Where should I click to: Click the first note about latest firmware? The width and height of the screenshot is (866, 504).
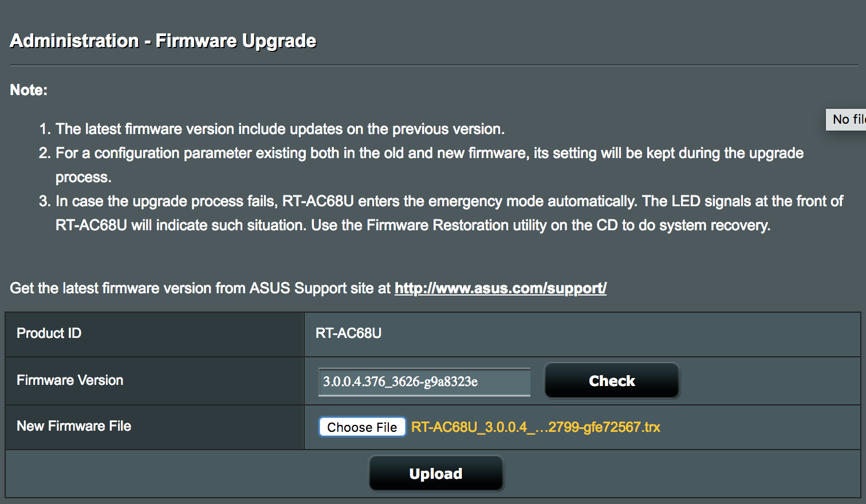coord(280,129)
